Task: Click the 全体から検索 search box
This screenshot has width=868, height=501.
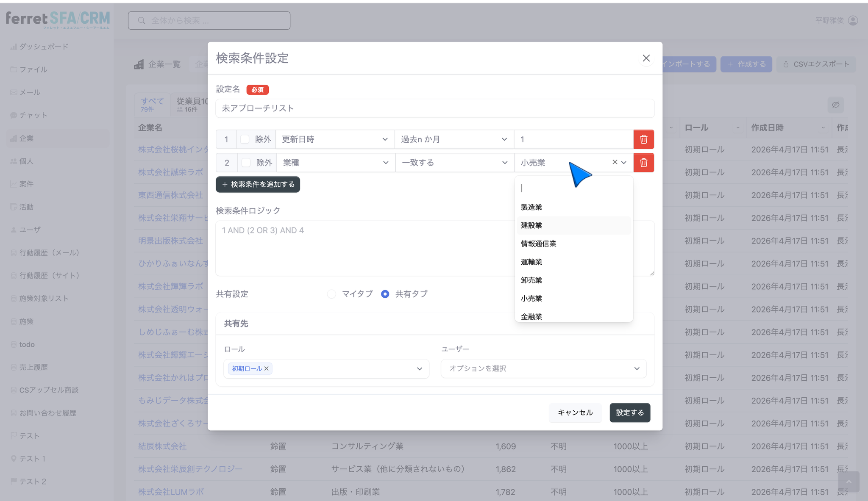Action: 209,20
